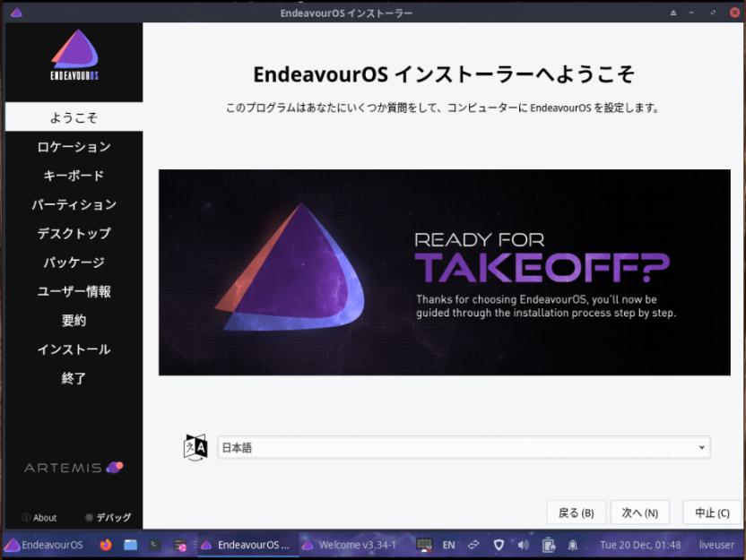Image resolution: width=746 pixels, height=560 pixels.
Task: Open the EN keyboard layout indicator
Action: click(448, 545)
